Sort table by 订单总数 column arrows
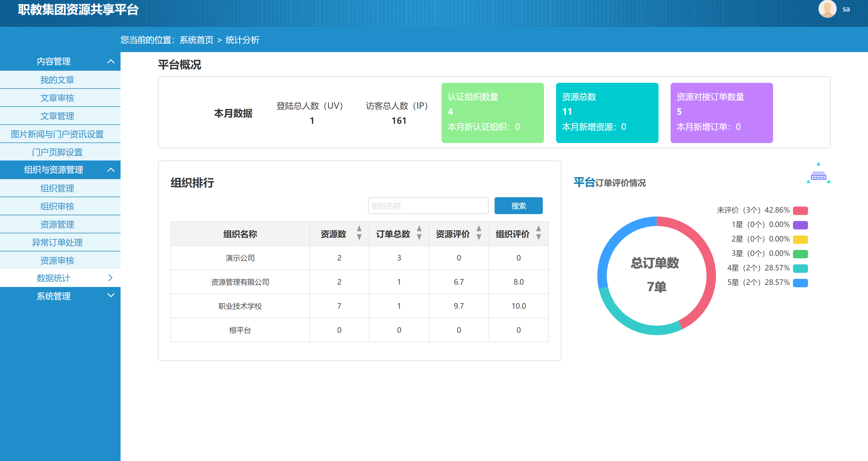The height and width of the screenshot is (461, 868). click(x=419, y=233)
